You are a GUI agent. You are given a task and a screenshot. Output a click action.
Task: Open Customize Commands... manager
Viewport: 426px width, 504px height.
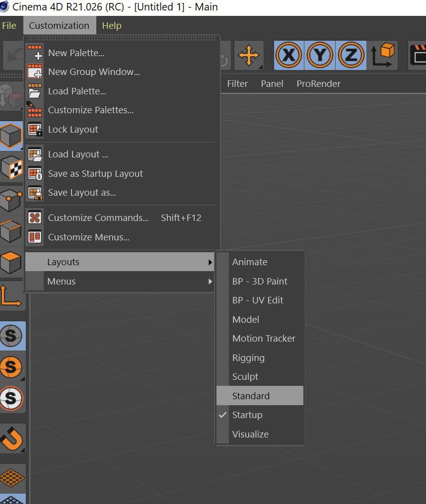click(122, 217)
